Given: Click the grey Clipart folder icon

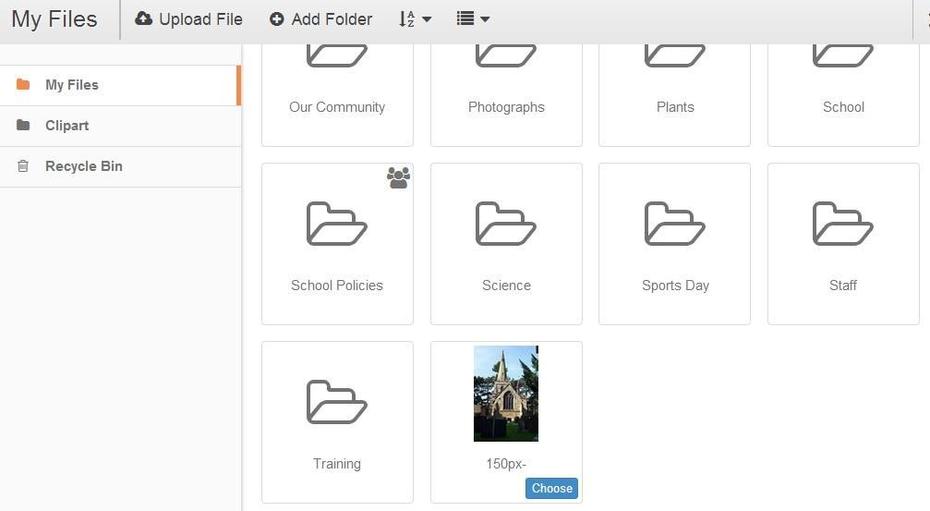Looking at the screenshot, I should point(23,125).
